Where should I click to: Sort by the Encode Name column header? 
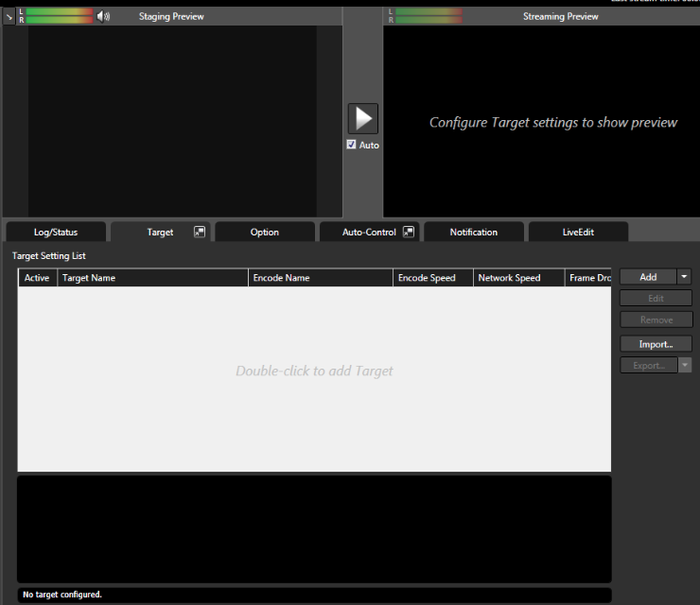(321, 278)
